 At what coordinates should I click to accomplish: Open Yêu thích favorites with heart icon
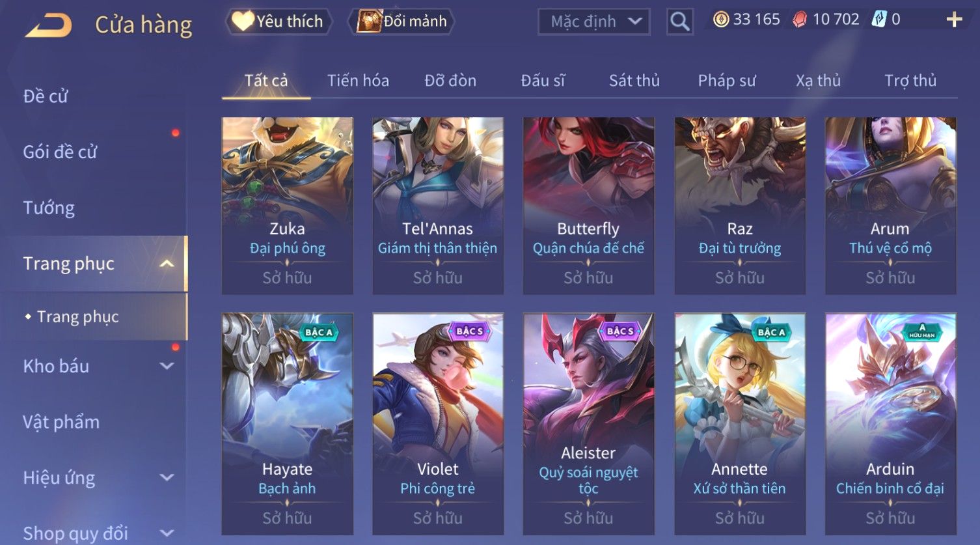click(x=279, y=21)
